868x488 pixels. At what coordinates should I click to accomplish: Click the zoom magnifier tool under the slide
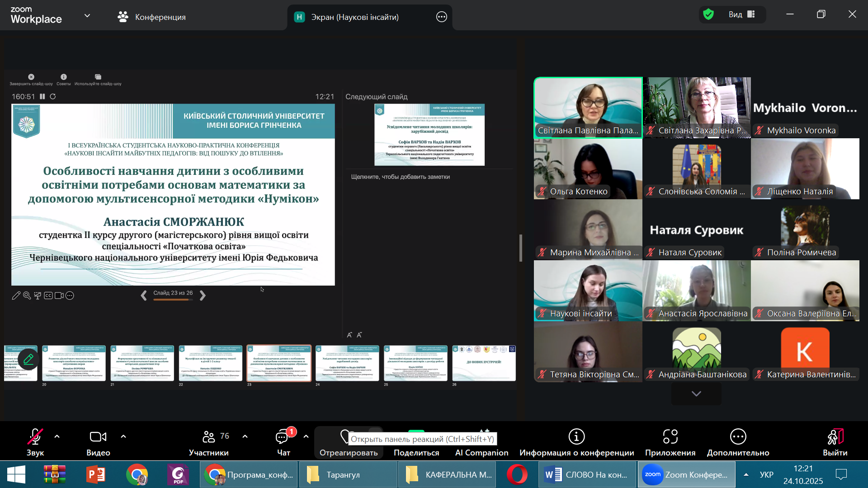pos(27,296)
